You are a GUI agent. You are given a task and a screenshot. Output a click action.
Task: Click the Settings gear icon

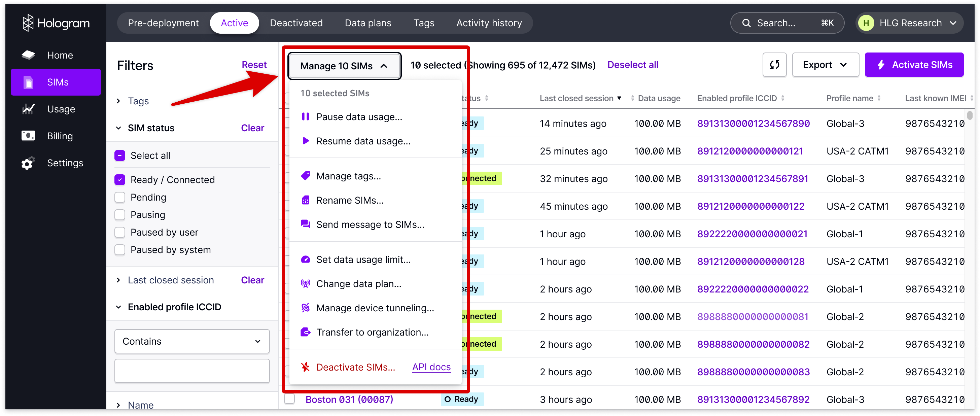pyautogui.click(x=27, y=163)
